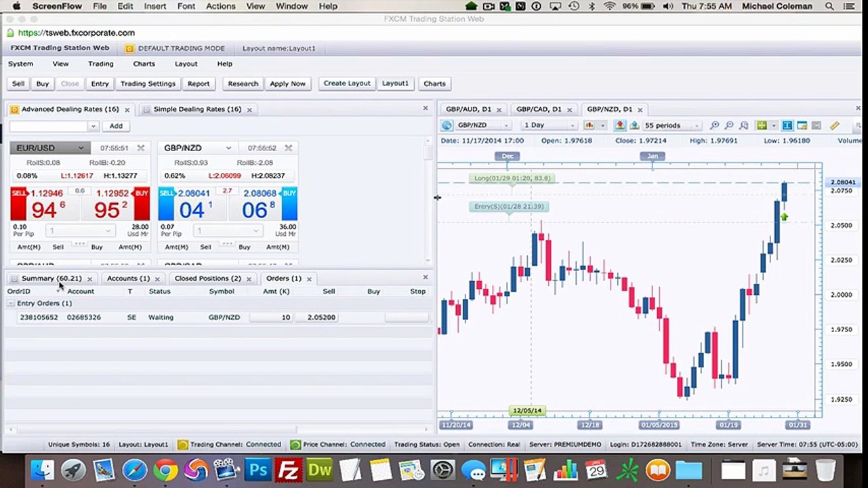Open Dreamweaver from the Dock
Image resolution: width=868 pixels, height=488 pixels.
pyautogui.click(x=320, y=470)
